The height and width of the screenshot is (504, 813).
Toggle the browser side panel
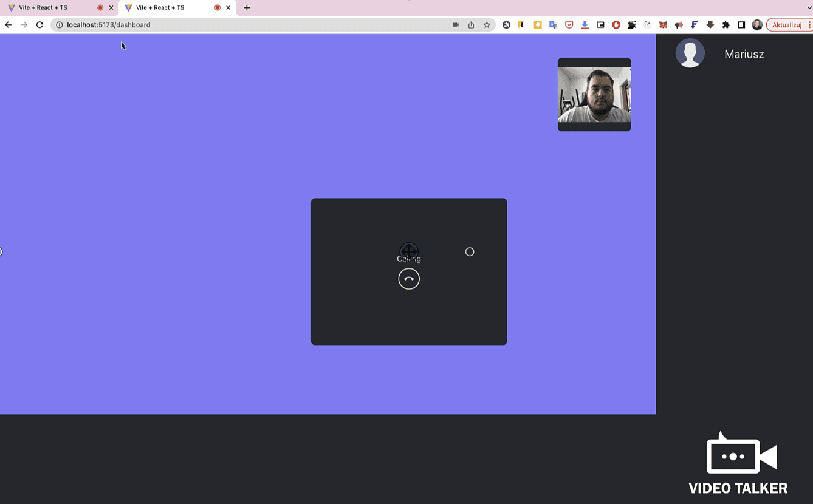[741, 25]
